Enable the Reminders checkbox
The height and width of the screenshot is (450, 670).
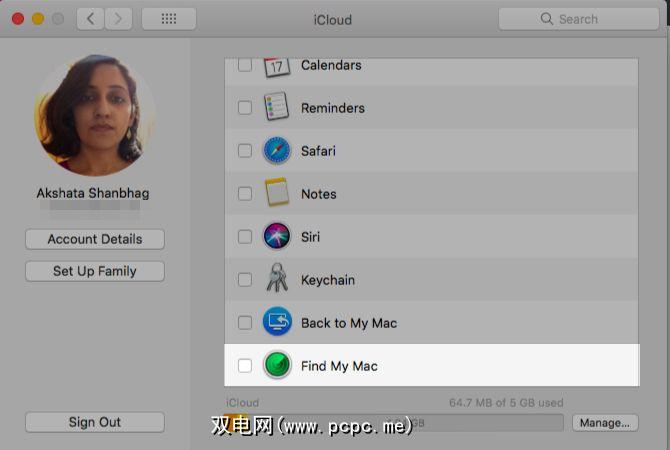click(x=245, y=108)
